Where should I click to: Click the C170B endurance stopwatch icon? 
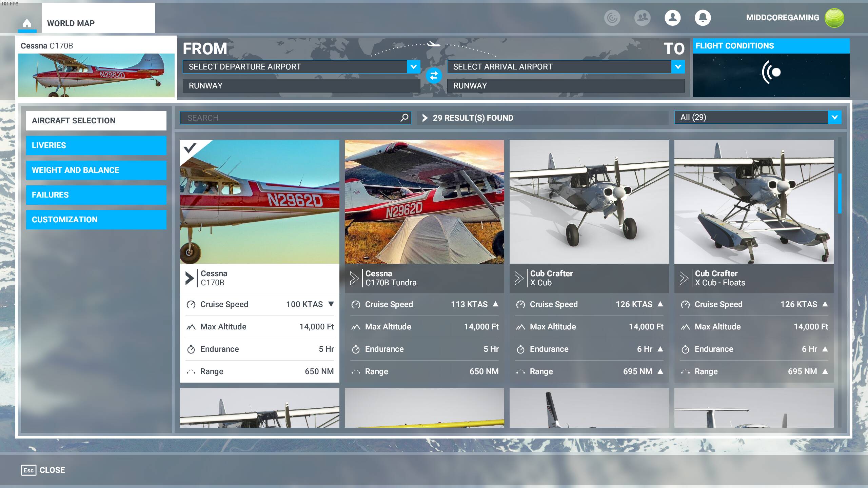point(191,349)
